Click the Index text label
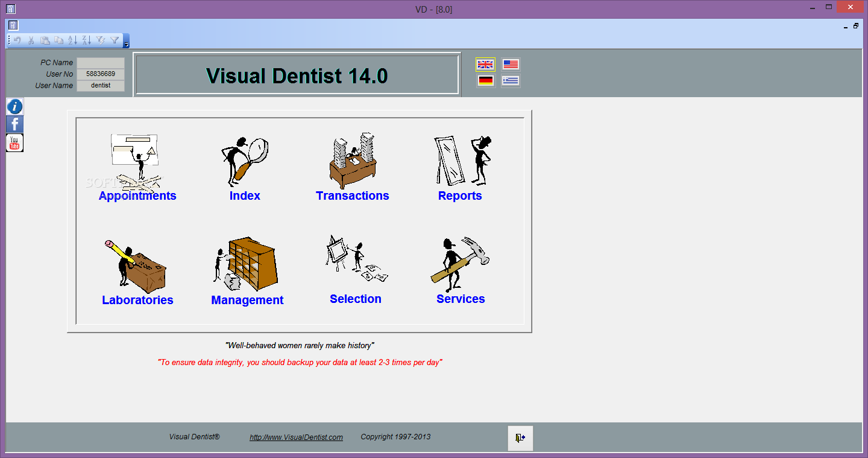Viewport: 868px width, 458px height. [x=245, y=196]
